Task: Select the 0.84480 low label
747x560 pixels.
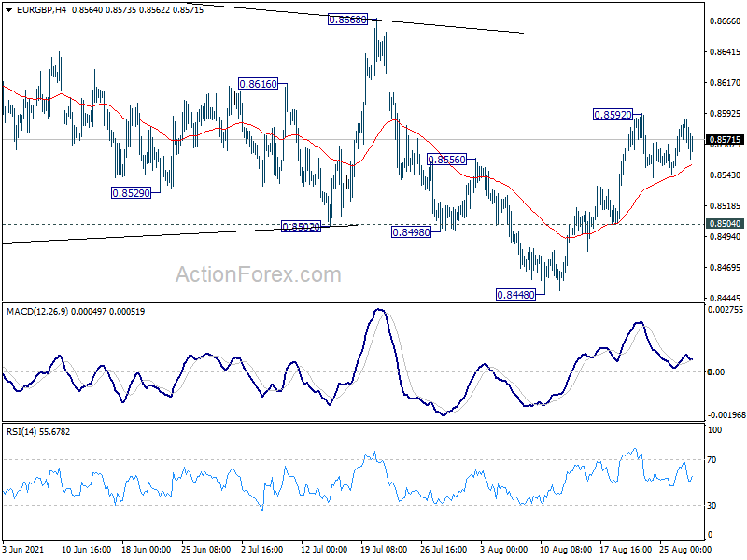Action: pyautogui.click(x=516, y=295)
